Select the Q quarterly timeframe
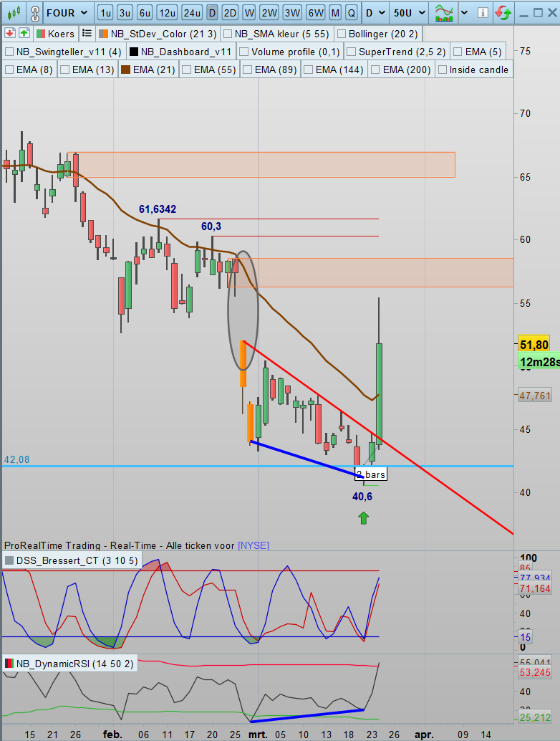The height and width of the screenshot is (741, 560). click(352, 13)
